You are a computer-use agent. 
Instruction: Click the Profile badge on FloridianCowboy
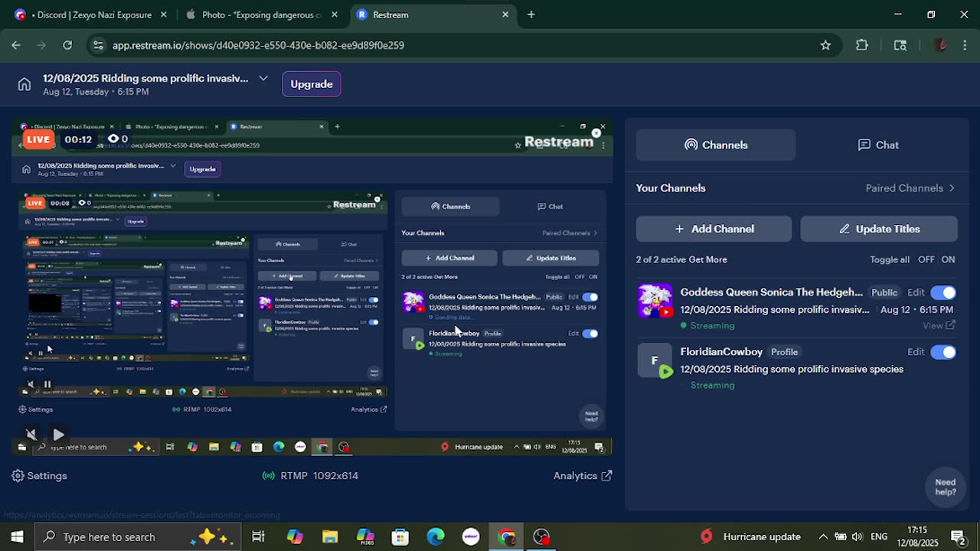coord(784,352)
